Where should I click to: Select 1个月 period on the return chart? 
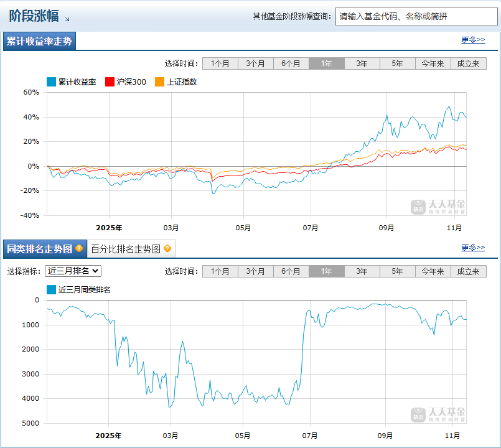[x=220, y=63]
